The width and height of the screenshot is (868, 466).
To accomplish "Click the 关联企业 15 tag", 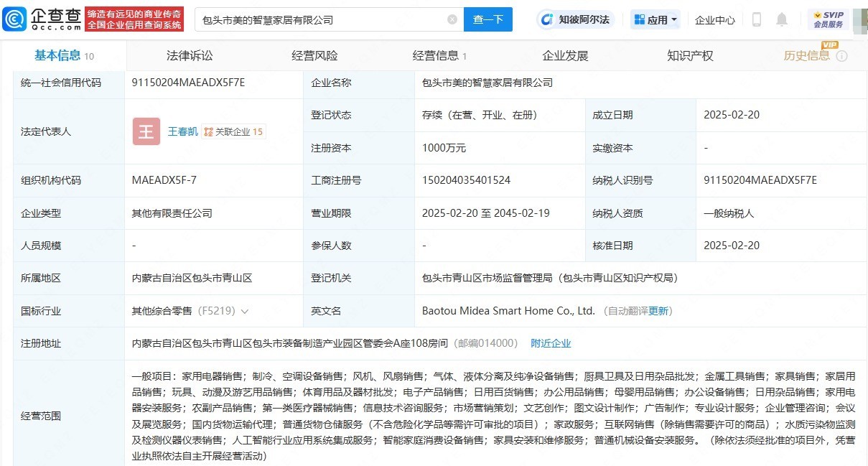I will (x=233, y=131).
